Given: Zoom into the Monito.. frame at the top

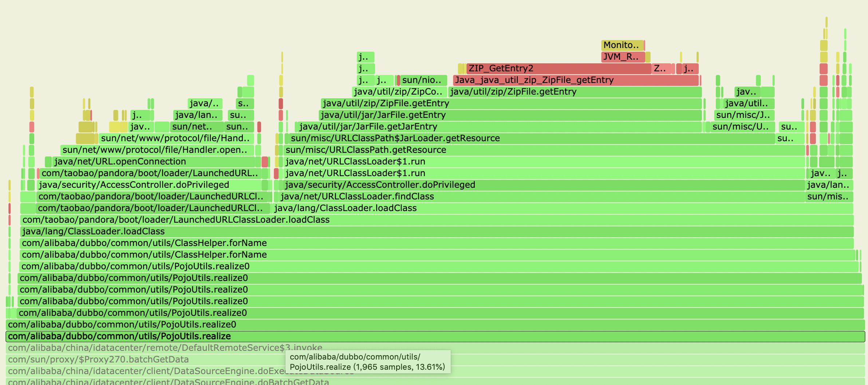Looking at the screenshot, I should (x=622, y=45).
